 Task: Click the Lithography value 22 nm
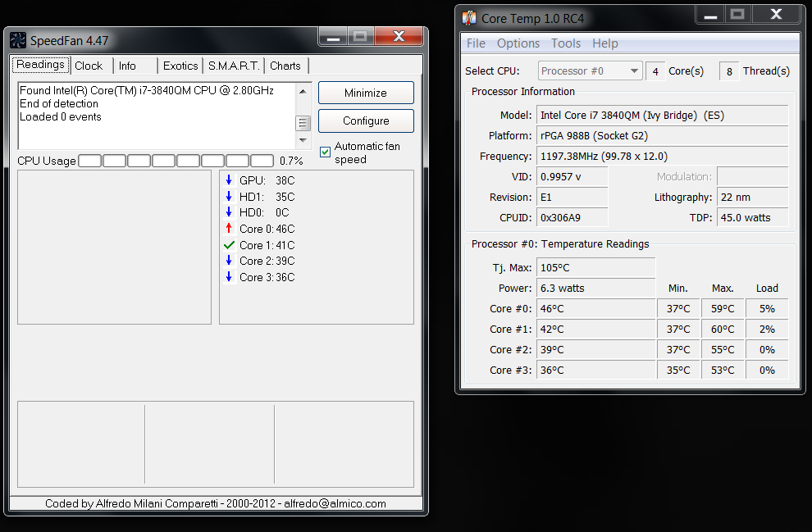(x=753, y=198)
